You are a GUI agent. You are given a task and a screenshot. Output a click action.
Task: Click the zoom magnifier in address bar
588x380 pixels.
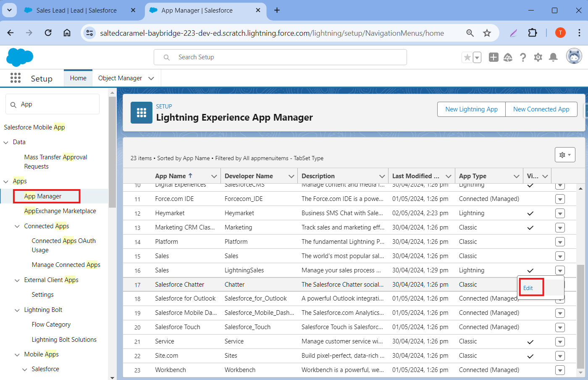pos(470,33)
